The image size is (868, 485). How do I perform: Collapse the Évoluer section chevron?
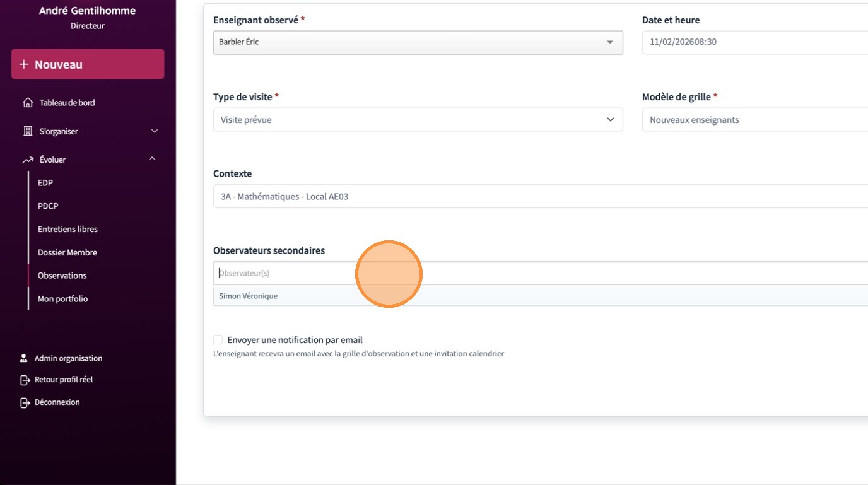(x=152, y=159)
